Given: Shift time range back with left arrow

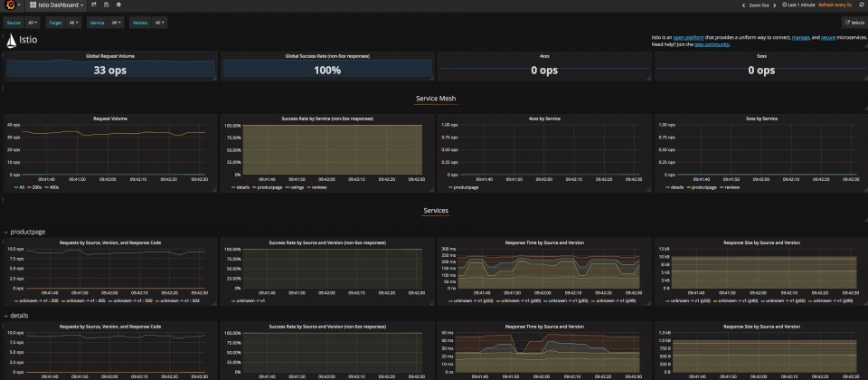Looking at the screenshot, I should point(743,5).
